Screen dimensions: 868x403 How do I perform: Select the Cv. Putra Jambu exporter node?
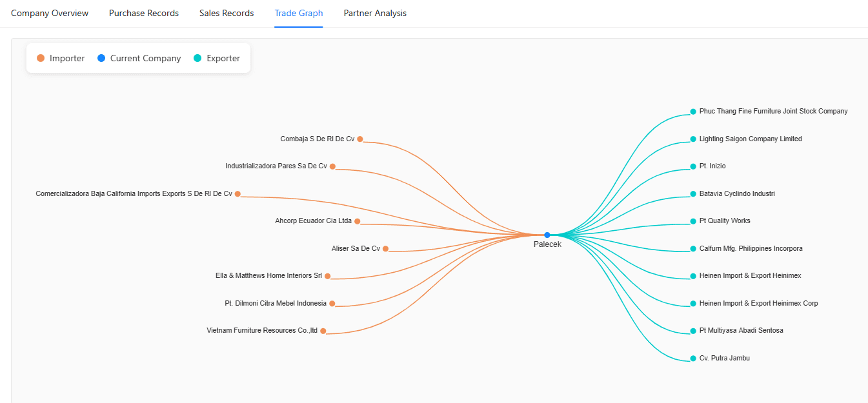693,359
